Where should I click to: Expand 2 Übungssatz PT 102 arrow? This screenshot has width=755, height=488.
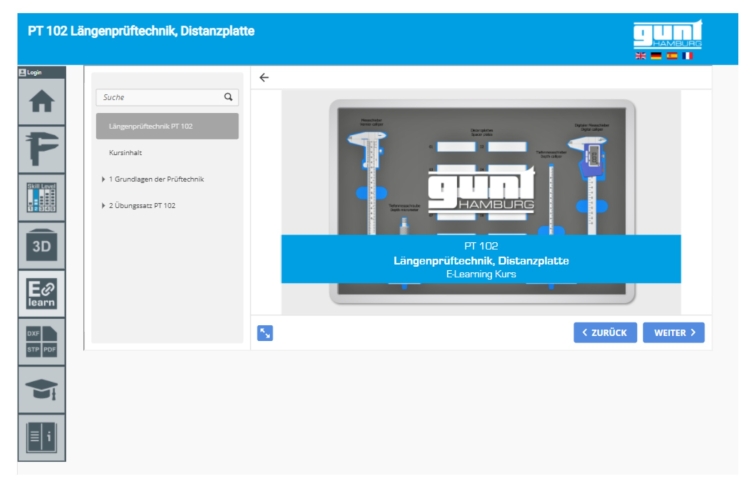(103, 206)
